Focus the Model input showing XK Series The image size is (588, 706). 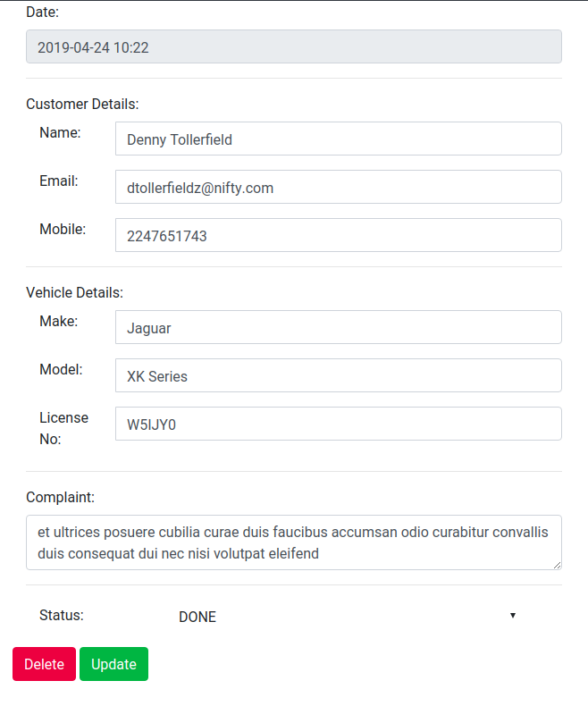[338, 375]
